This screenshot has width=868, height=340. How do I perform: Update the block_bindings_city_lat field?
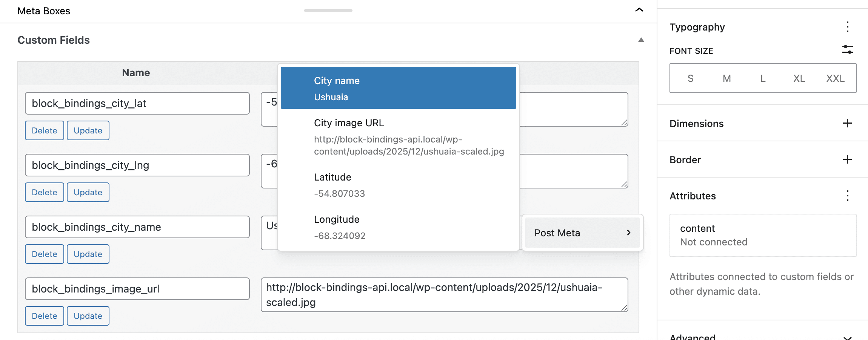point(88,130)
